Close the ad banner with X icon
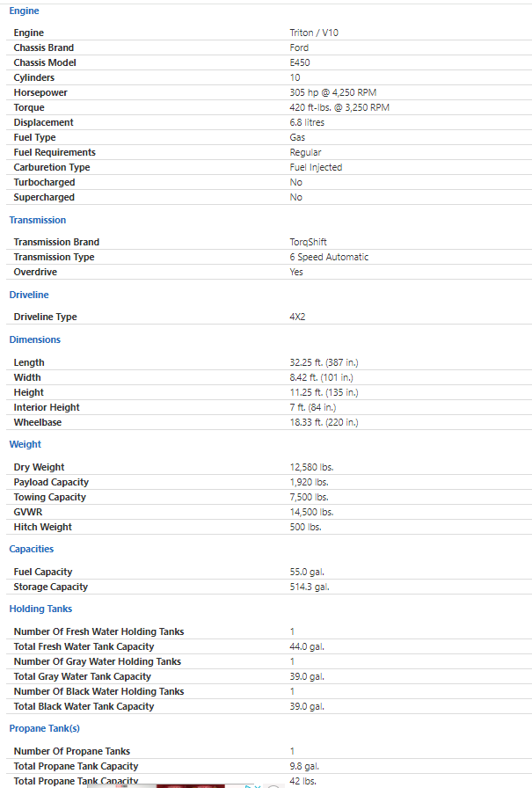The height and width of the screenshot is (788, 532). [x=258, y=786]
